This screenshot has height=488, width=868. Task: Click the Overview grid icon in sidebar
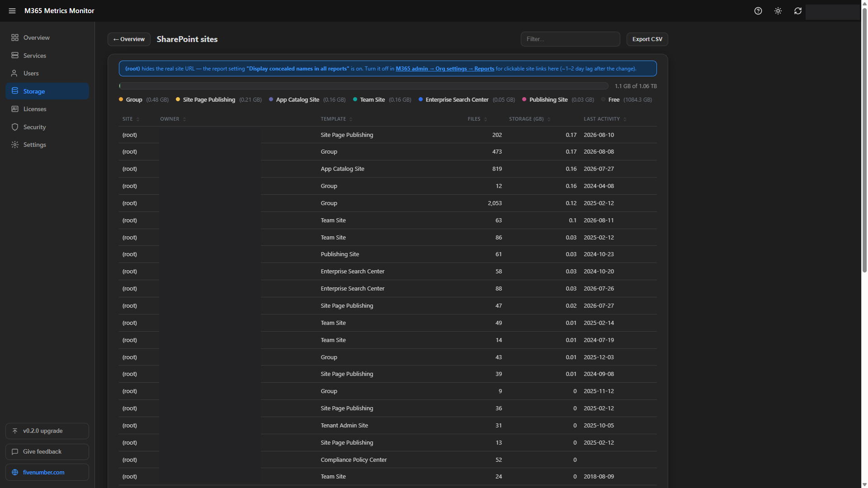(15, 38)
